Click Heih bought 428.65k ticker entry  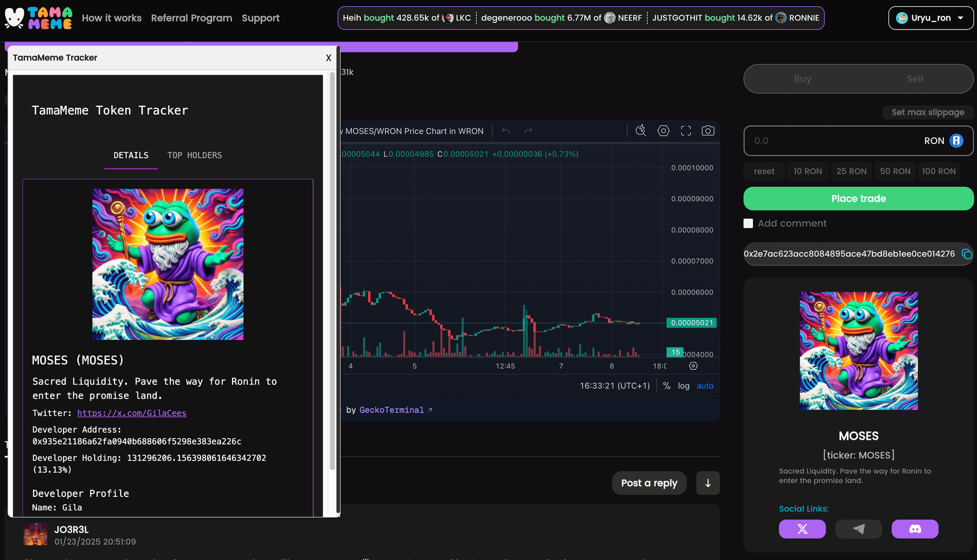point(407,18)
